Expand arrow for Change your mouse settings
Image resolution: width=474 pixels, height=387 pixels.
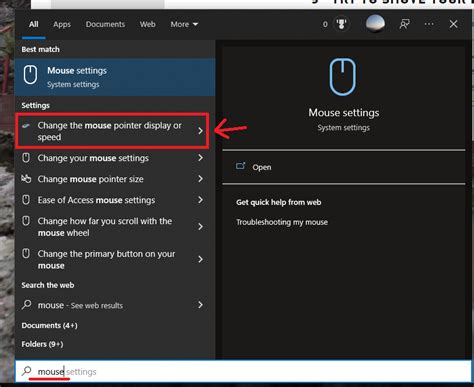[200, 158]
